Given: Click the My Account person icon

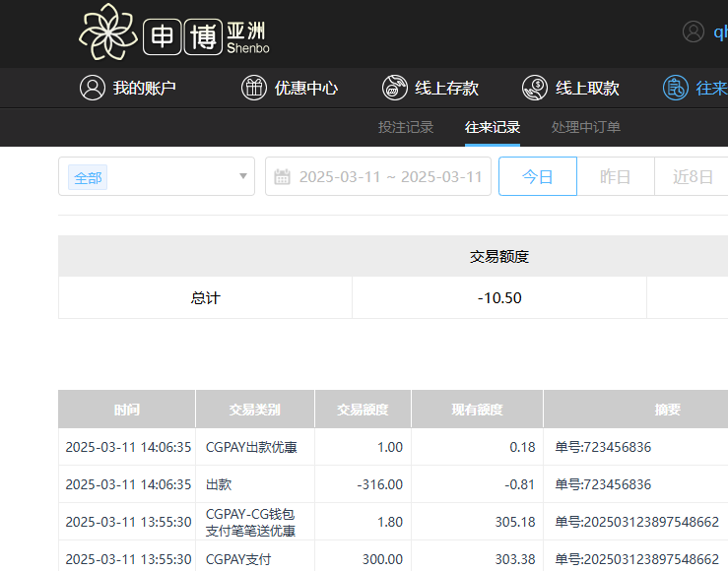Looking at the screenshot, I should pyautogui.click(x=93, y=88).
